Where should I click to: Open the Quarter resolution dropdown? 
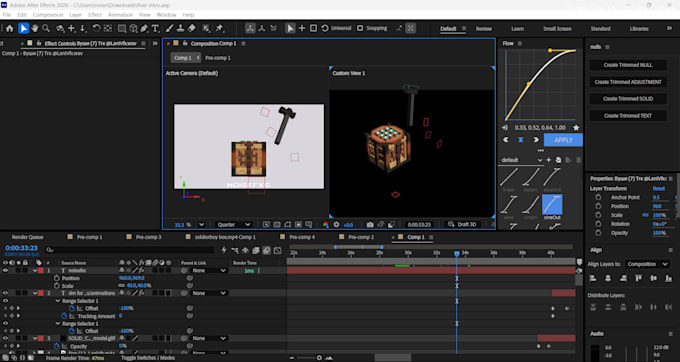click(233, 225)
